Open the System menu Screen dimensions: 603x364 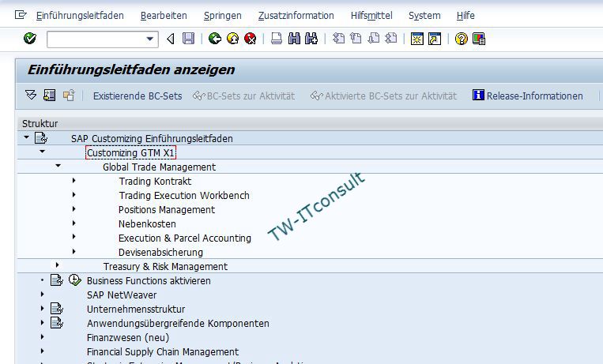click(424, 15)
